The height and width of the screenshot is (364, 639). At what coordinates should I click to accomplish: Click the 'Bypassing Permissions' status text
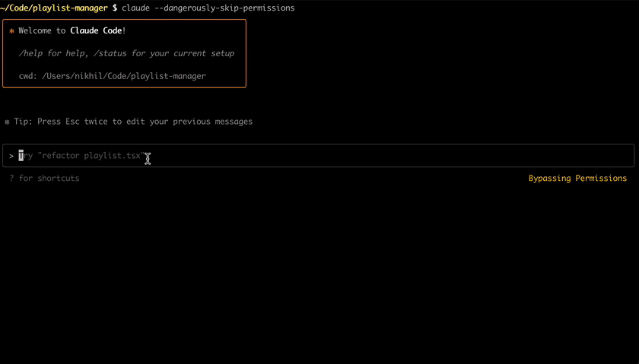(577, 179)
